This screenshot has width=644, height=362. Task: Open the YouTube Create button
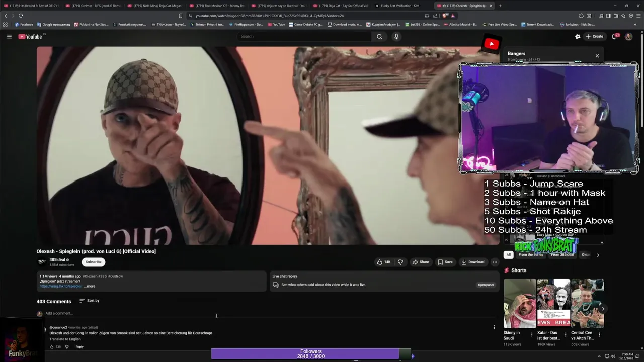[594, 36]
